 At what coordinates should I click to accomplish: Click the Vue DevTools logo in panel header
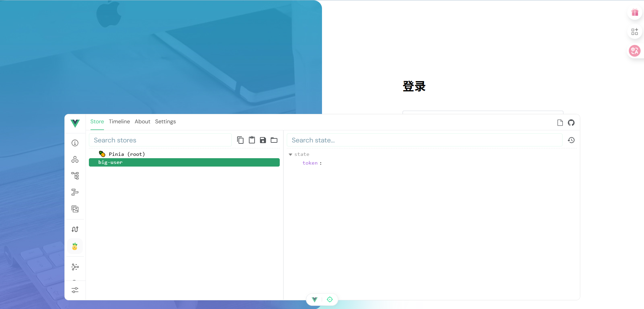pyautogui.click(x=75, y=123)
